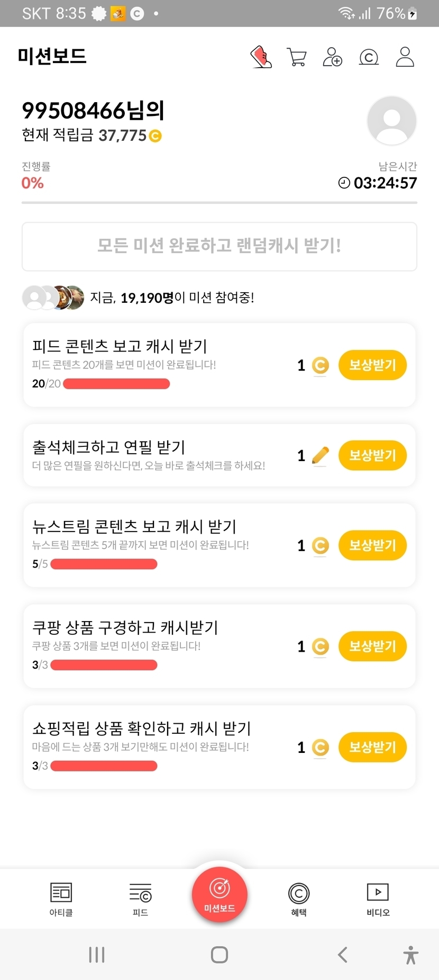Tap the red sneaker step-counter icon
439x980 pixels.
coord(261,57)
